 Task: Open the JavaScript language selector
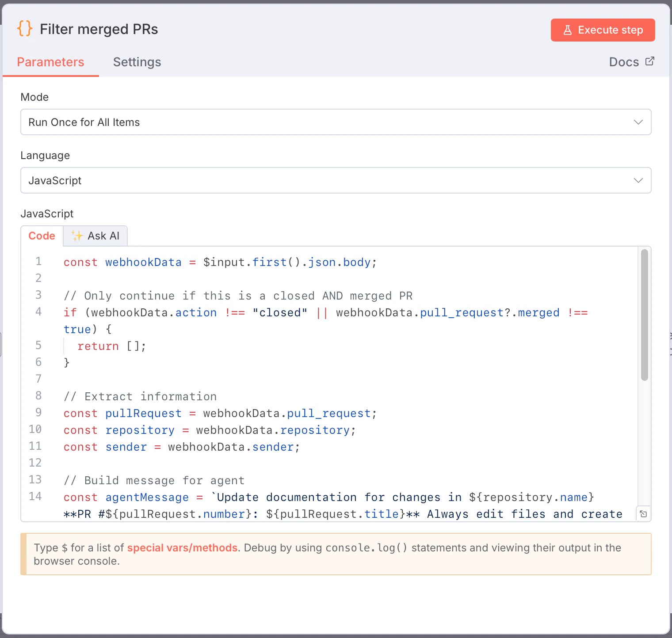[336, 180]
